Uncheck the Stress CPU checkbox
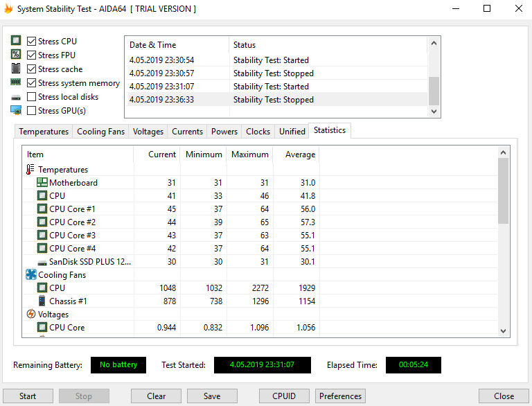 [31, 41]
